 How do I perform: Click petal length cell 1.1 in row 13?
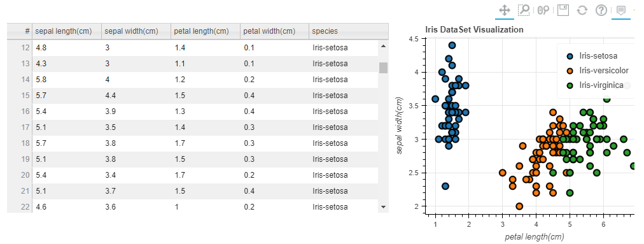tap(206, 64)
